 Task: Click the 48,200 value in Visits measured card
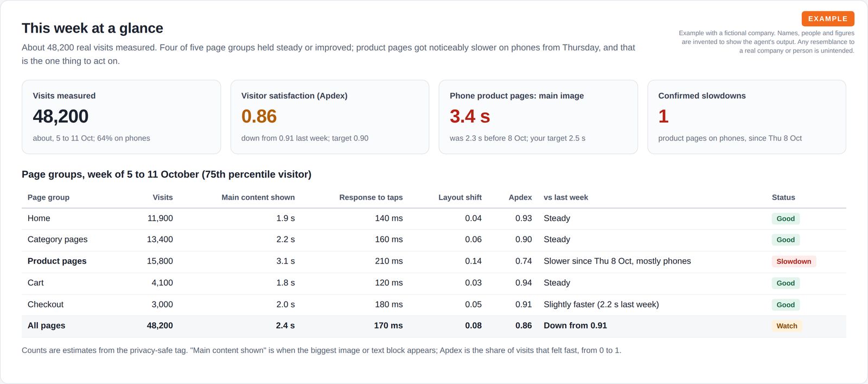(60, 116)
